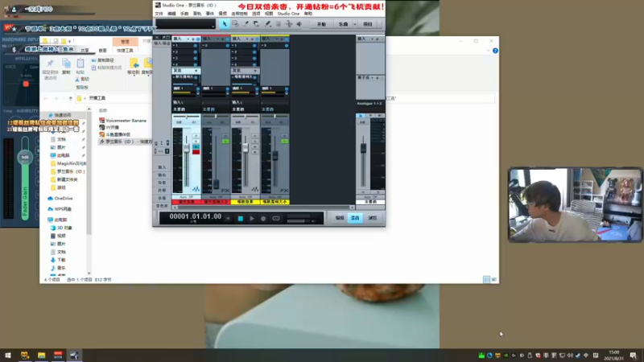The height and width of the screenshot is (362, 644).
Task: Open the output selector on first channel
Action: coord(186,109)
